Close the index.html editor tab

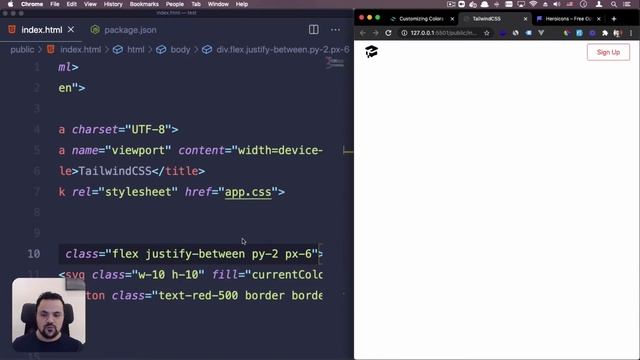[71, 29]
